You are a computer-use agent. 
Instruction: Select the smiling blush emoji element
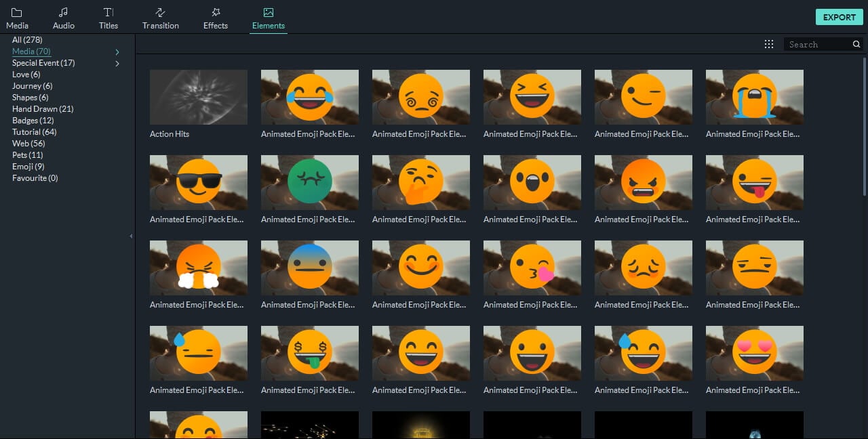[421, 268]
